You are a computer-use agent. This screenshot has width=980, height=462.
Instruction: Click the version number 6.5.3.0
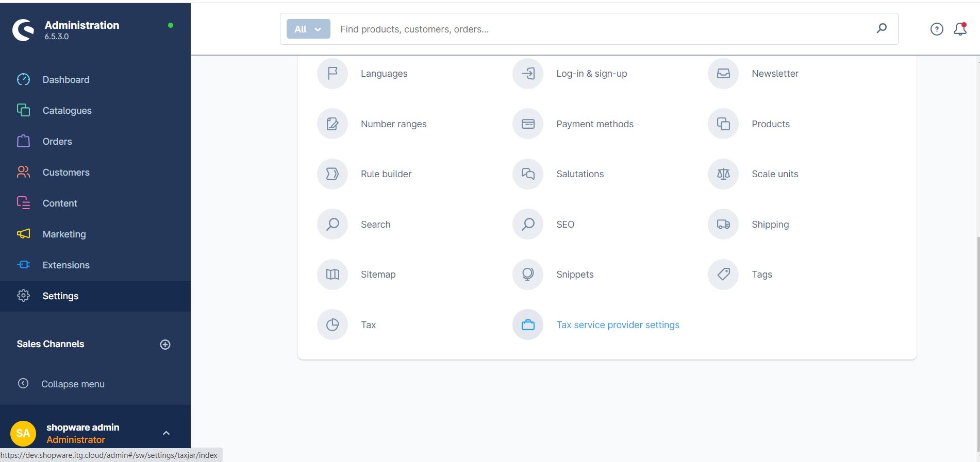pos(57,37)
